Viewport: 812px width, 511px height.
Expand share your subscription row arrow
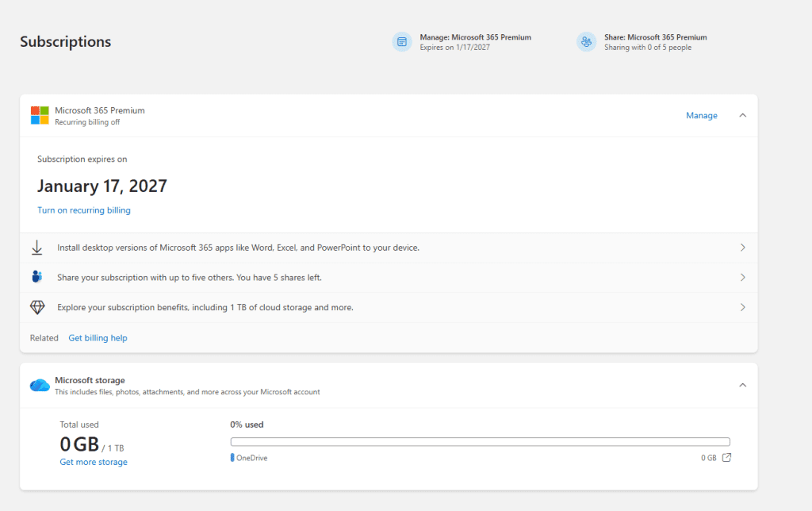(742, 277)
